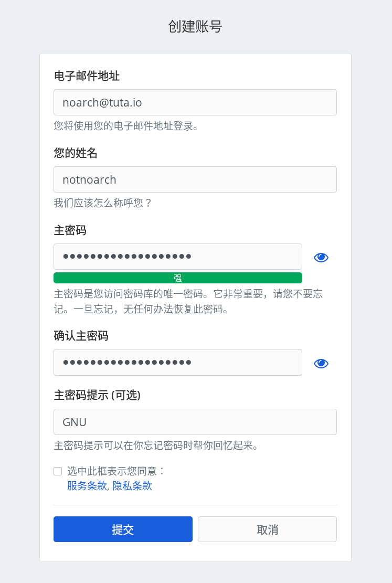Click into the master password field
The width and height of the screenshot is (392, 583).
[177, 257]
